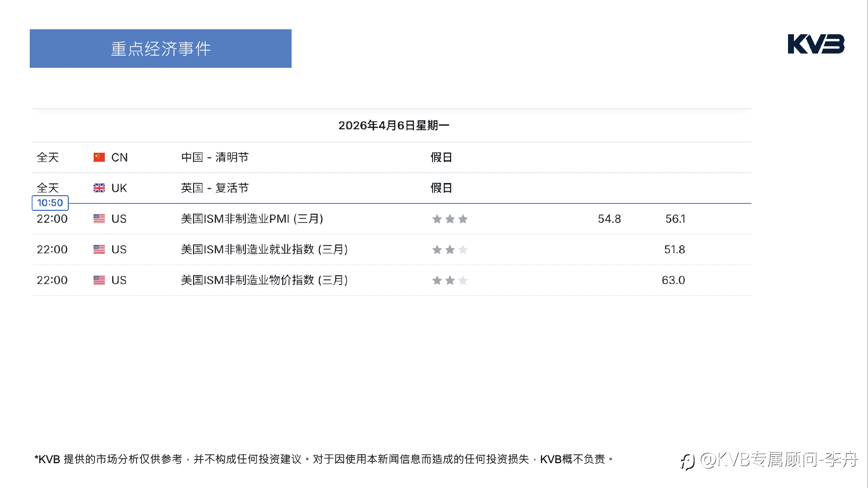The height and width of the screenshot is (488, 868).
Task: Click the three-star rating for ISM非制造业PMI
Action: (x=450, y=219)
